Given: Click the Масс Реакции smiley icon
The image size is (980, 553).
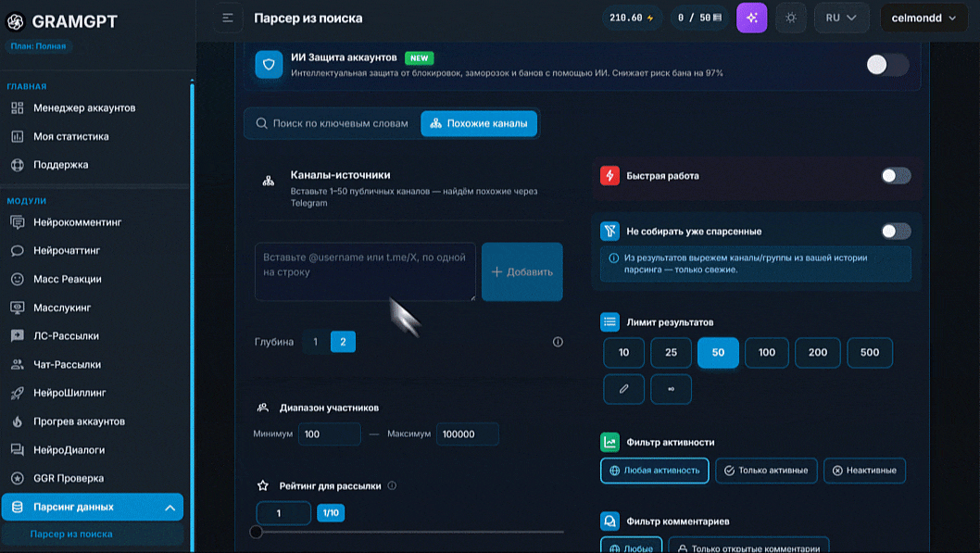Looking at the screenshot, I should [x=18, y=280].
